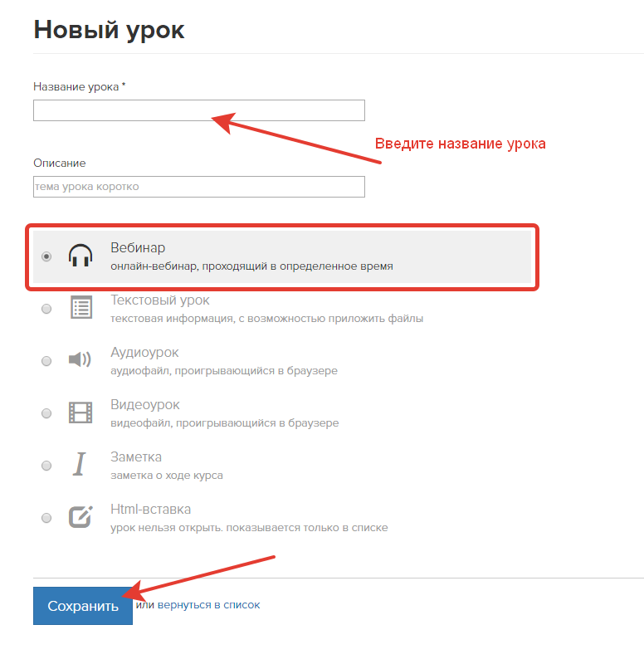The height and width of the screenshot is (659, 644).
Task: Select the Вебинар radio button
Action: click(46, 256)
